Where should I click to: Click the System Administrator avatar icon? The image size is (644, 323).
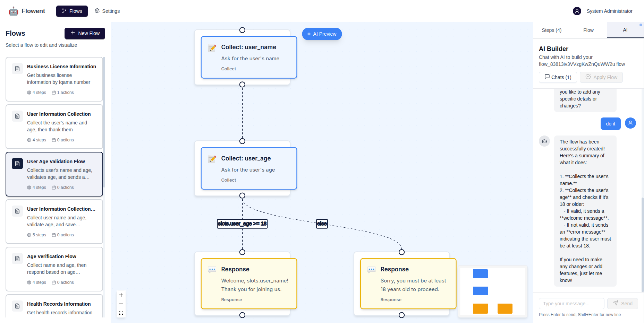(x=577, y=11)
